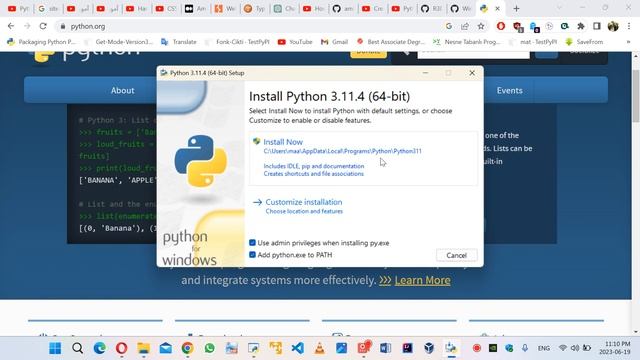Switch ENG input language indicator

544,348
